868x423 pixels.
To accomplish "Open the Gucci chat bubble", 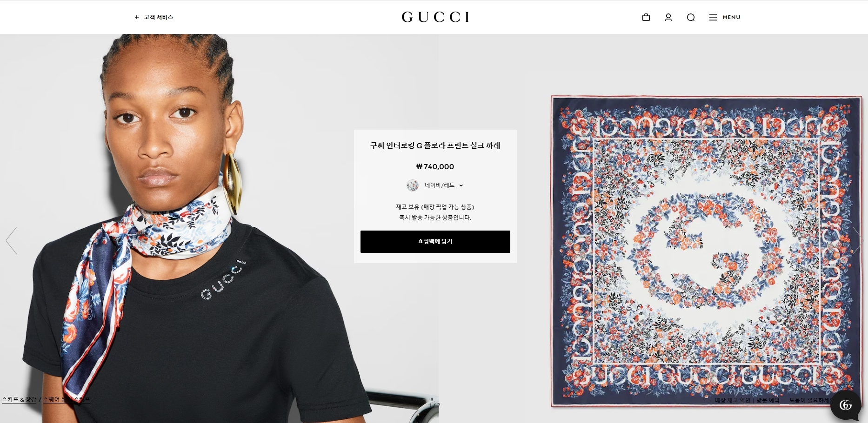I will [845, 405].
